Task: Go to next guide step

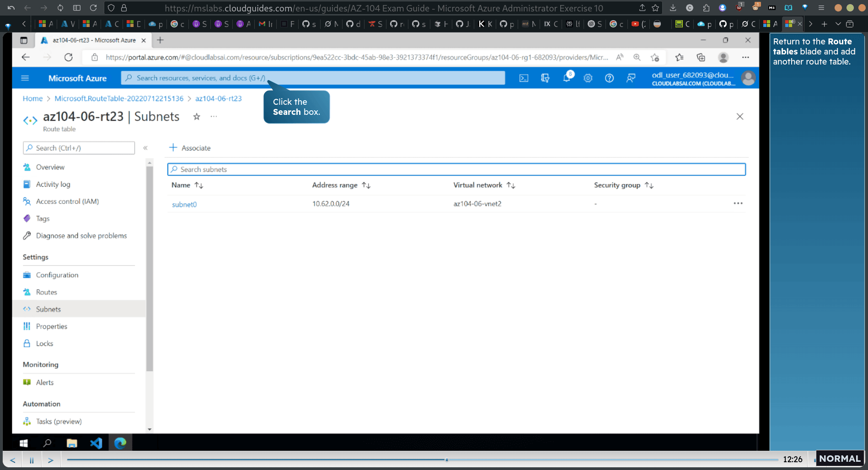Action: coord(51,460)
